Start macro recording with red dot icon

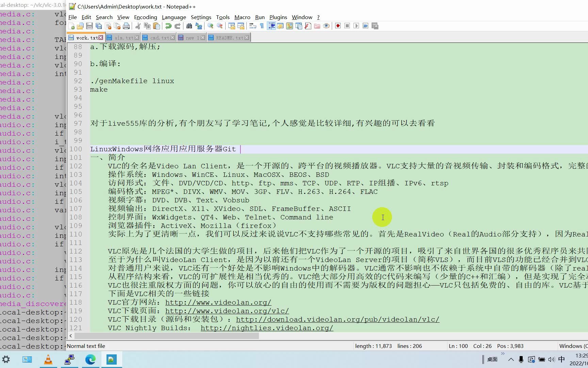click(x=338, y=26)
